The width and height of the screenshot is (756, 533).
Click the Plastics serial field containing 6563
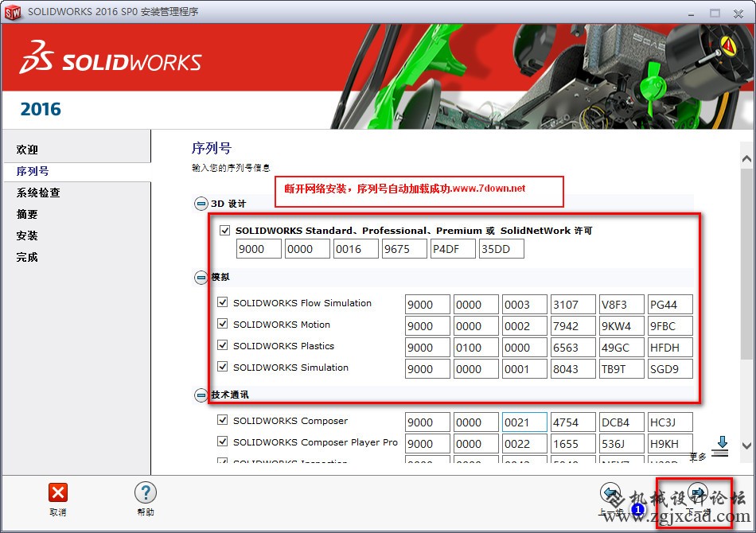(x=573, y=348)
